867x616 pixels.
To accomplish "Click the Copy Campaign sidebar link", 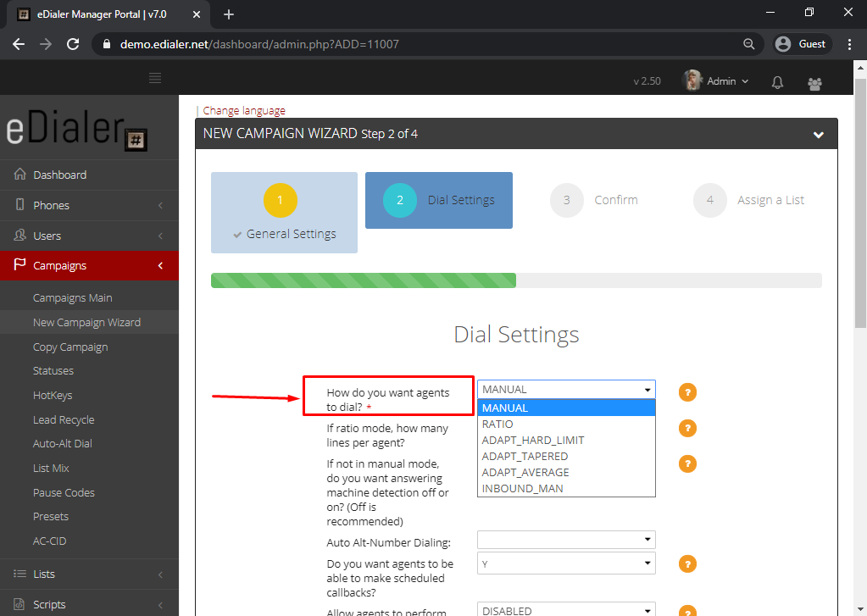I will (x=70, y=347).
